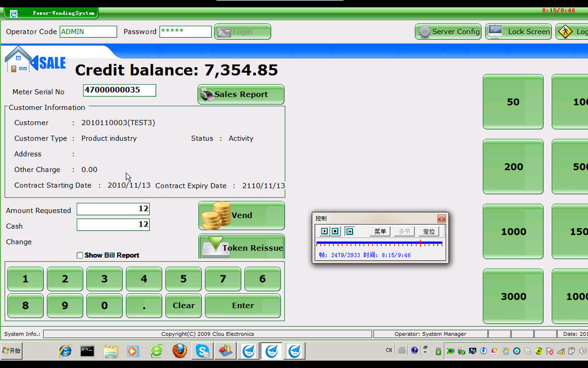Open Skype from the taskbar
The image size is (588, 368).
(203, 351)
